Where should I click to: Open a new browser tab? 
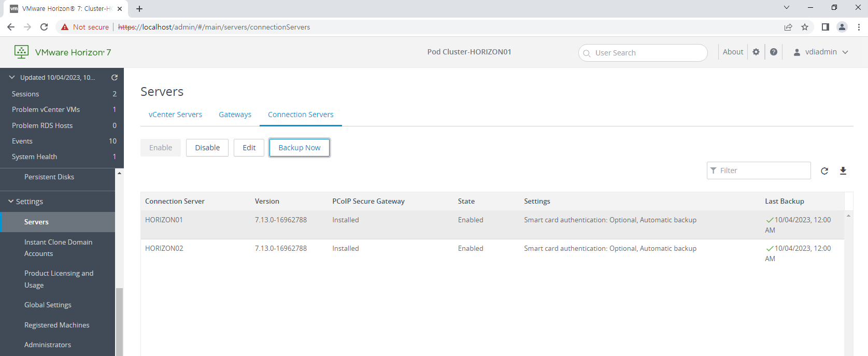[139, 8]
